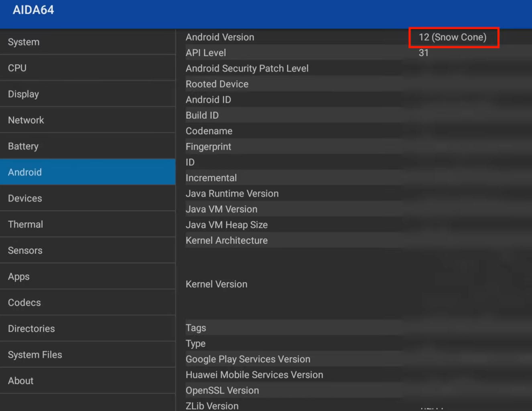View the Thermal readings section
532x411 pixels.
87,225
